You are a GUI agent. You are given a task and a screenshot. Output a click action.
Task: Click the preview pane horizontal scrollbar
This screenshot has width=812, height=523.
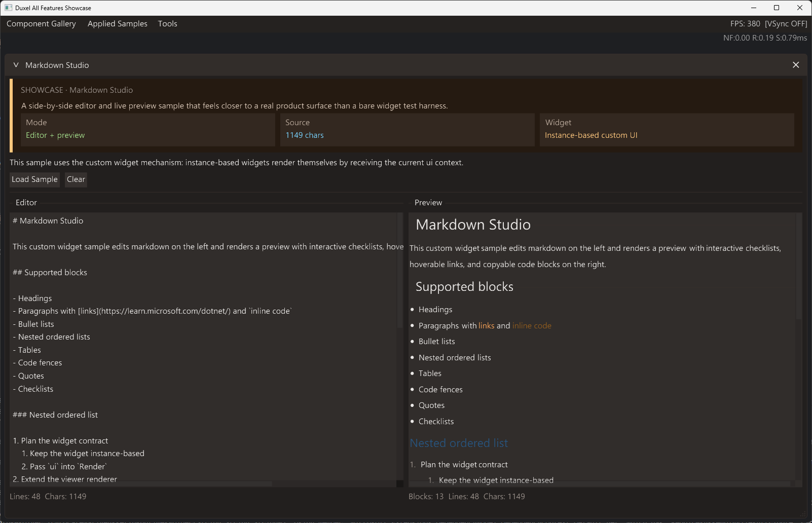600,484
